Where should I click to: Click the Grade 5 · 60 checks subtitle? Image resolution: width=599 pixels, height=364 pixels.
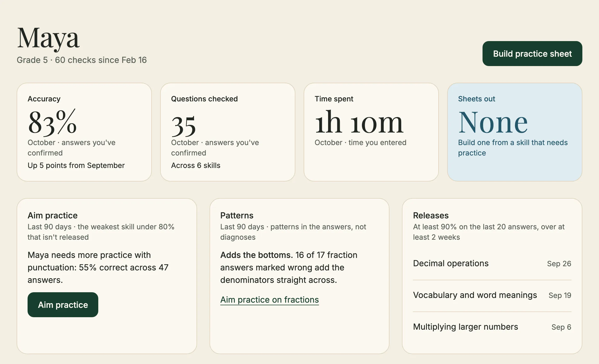82,60
